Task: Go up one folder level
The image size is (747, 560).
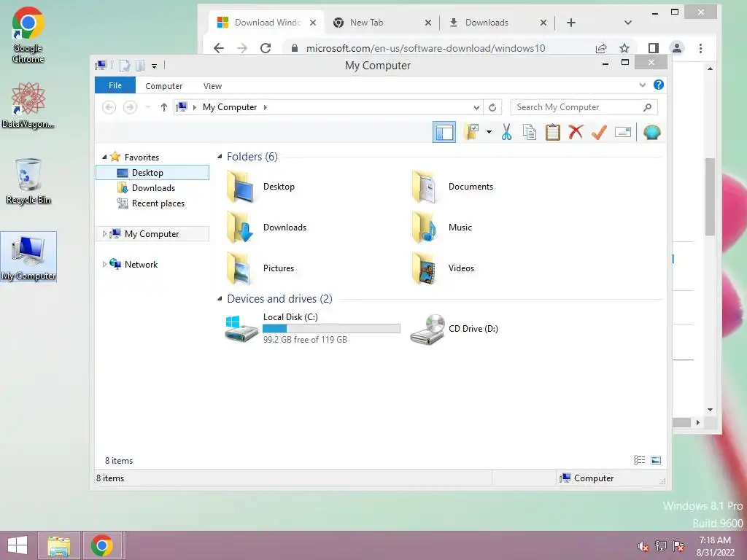Action: (x=164, y=107)
